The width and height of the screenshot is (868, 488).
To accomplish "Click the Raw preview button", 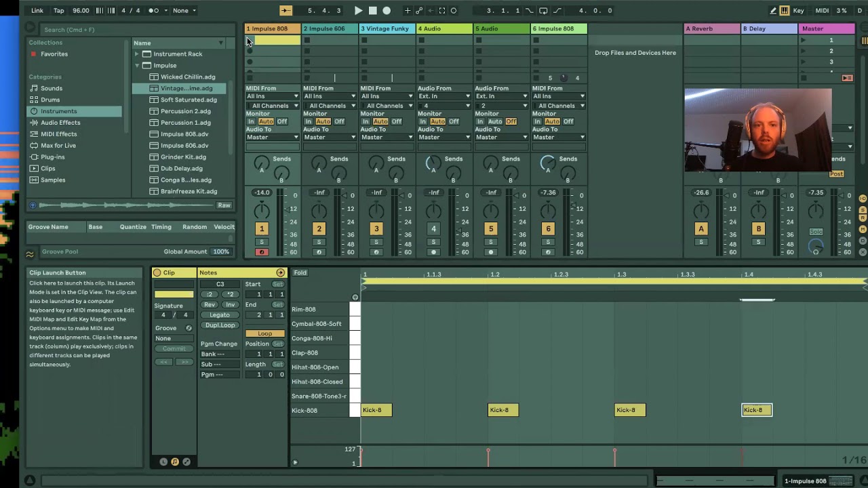I will 224,205.
